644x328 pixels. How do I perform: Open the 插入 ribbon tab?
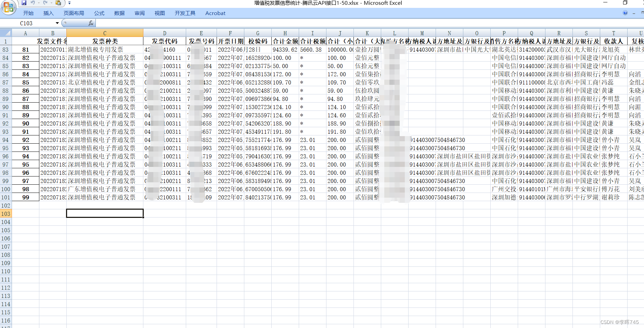[x=49, y=13]
